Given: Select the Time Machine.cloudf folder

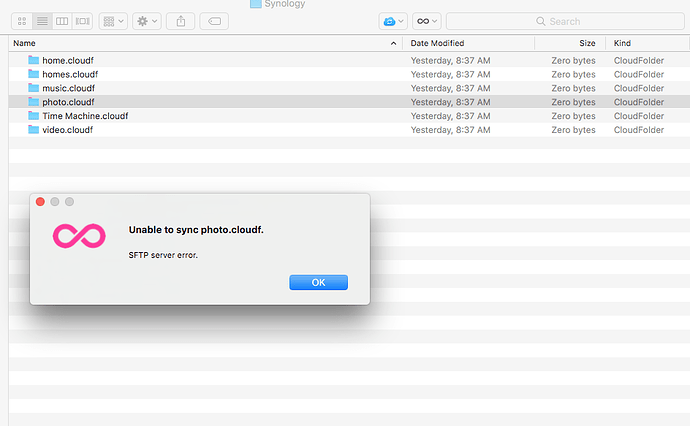Looking at the screenshot, I should (x=84, y=116).
